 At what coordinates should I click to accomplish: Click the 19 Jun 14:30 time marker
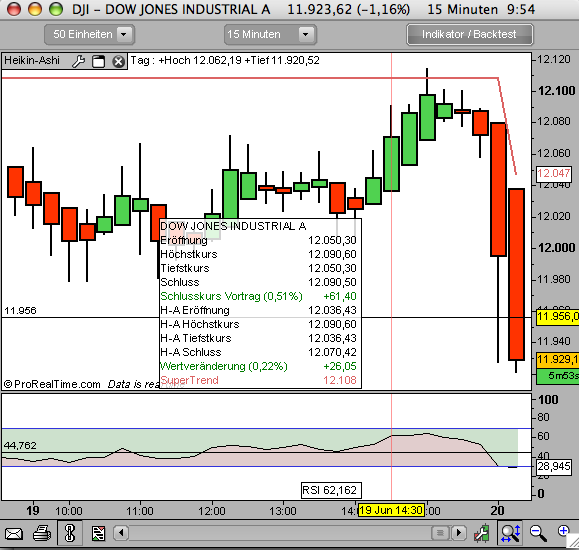[391, 510]
